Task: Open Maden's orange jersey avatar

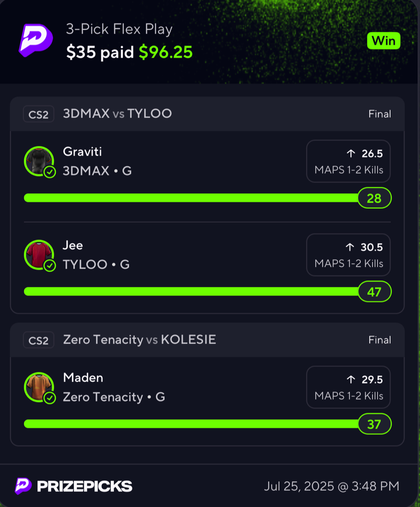Action: click(39, 387)
